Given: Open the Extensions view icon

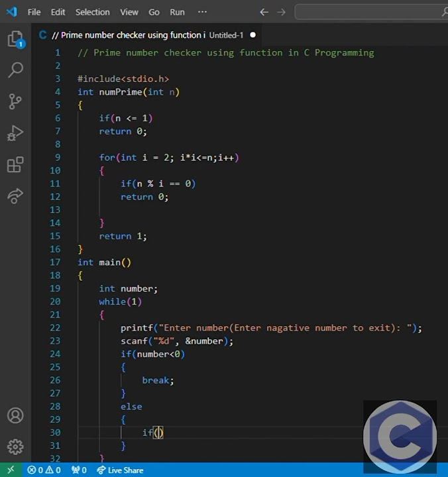Looking at the screenshot, I should (15, 164).
